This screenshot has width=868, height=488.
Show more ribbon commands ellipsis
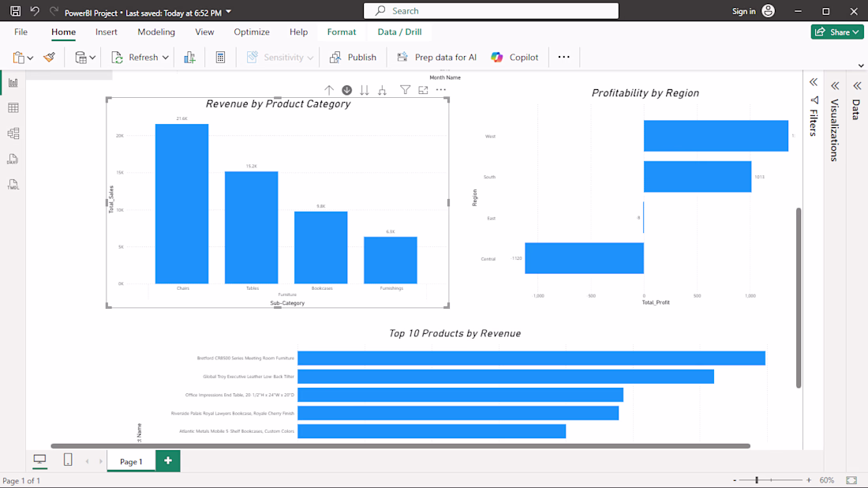pyautogui.click(x=563, y=57)
